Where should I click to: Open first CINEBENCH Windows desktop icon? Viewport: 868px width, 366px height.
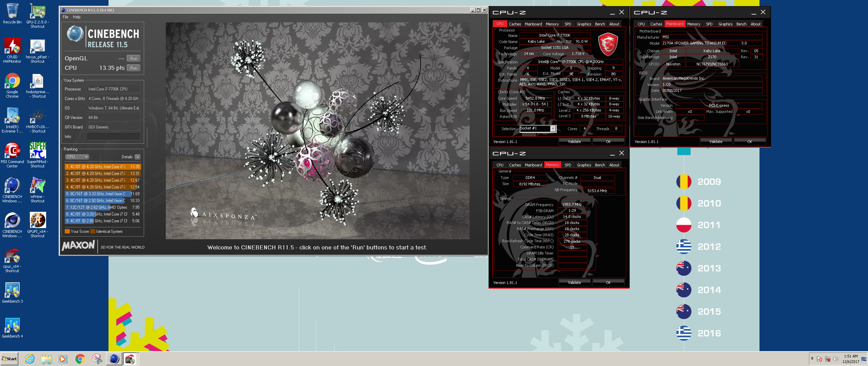click(x=12, y=190)
